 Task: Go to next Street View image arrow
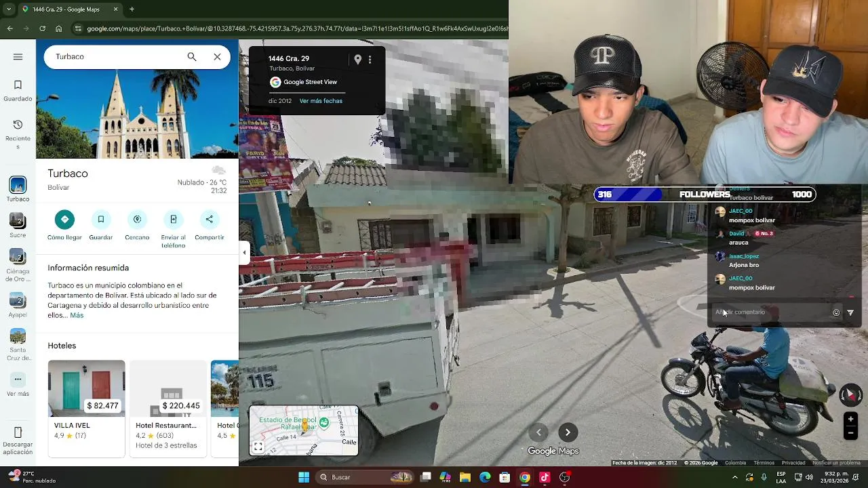pyautogui.click(x=568, y=432)
